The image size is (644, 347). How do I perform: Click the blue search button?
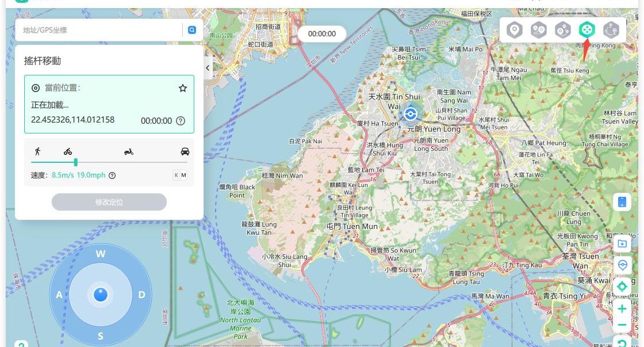coord(192,30)
